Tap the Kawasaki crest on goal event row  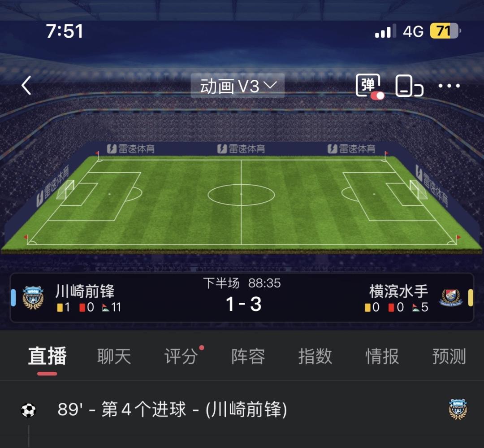pyautogui.click(x=458, y=409)
